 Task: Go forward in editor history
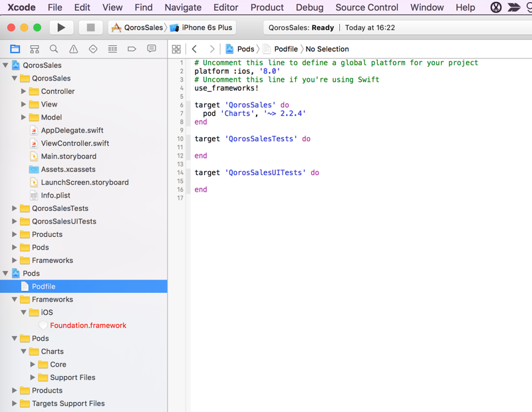212,49
